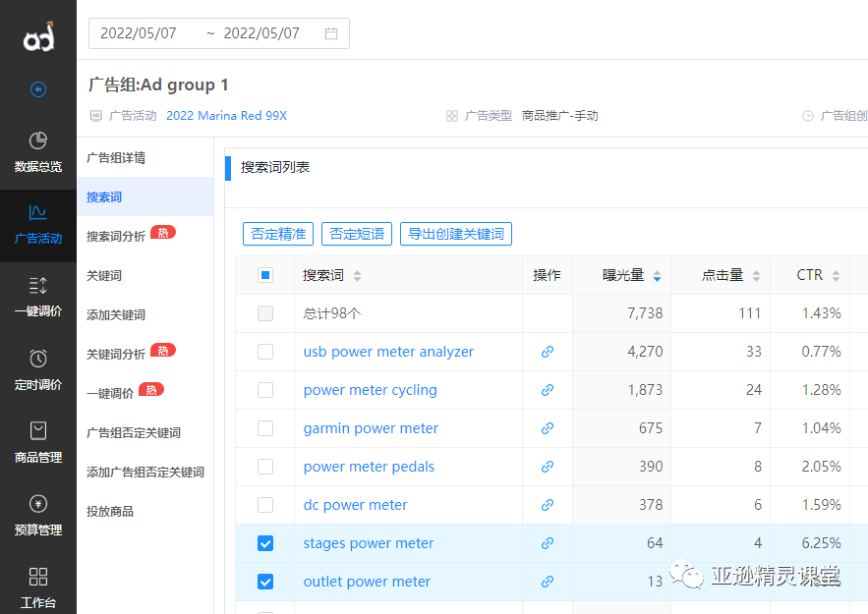Click link icon for usb power meter analyzer
This screenshot has height=614, width=868.
(548, 352)
